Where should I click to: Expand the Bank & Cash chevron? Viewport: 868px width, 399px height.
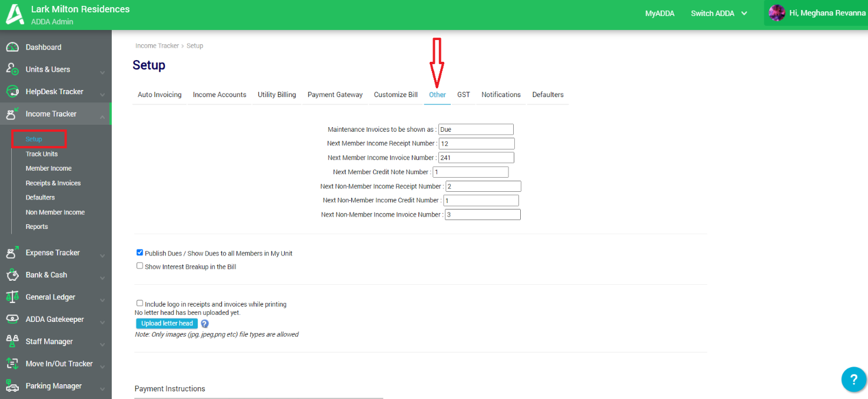pos(102,278)
